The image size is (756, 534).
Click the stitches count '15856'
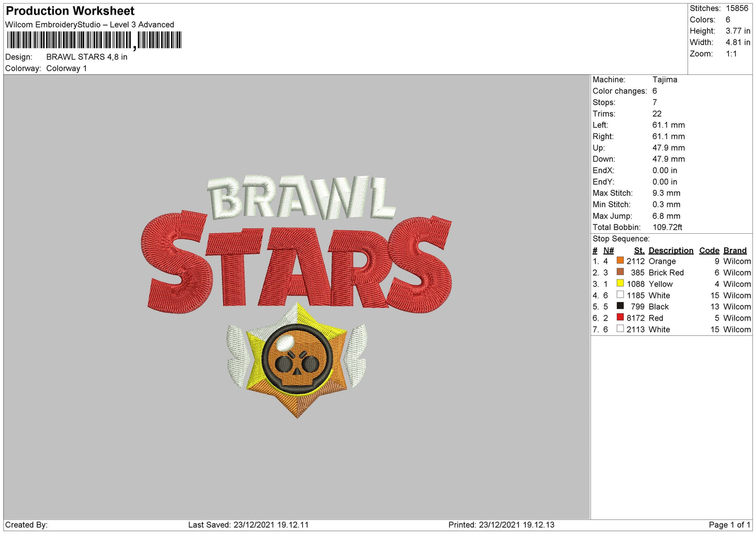point(737,8)
